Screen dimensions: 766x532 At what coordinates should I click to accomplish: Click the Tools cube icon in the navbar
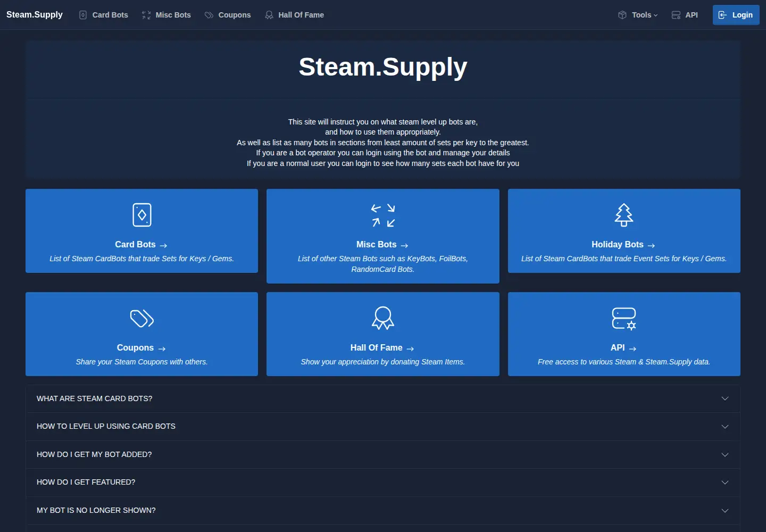(622, 15)
